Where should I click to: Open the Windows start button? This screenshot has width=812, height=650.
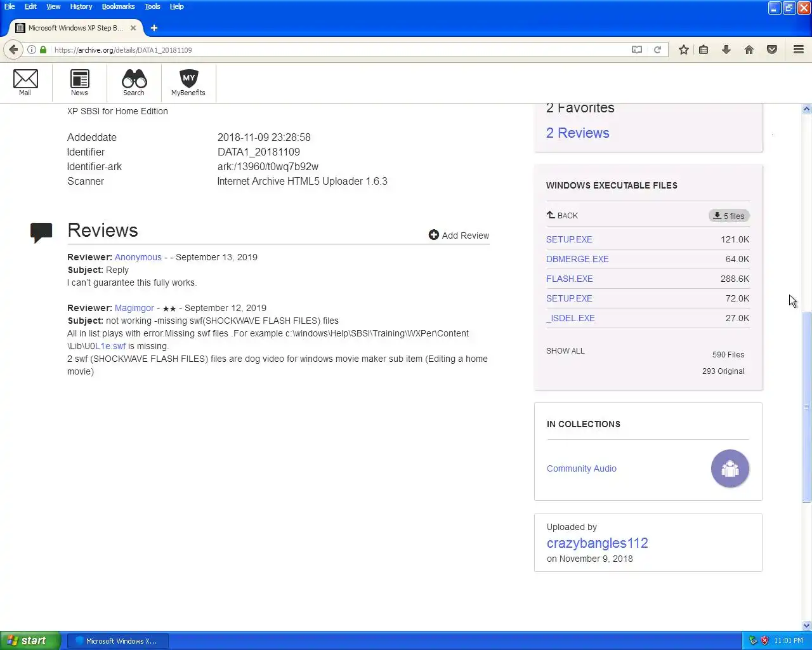(30, 640)
